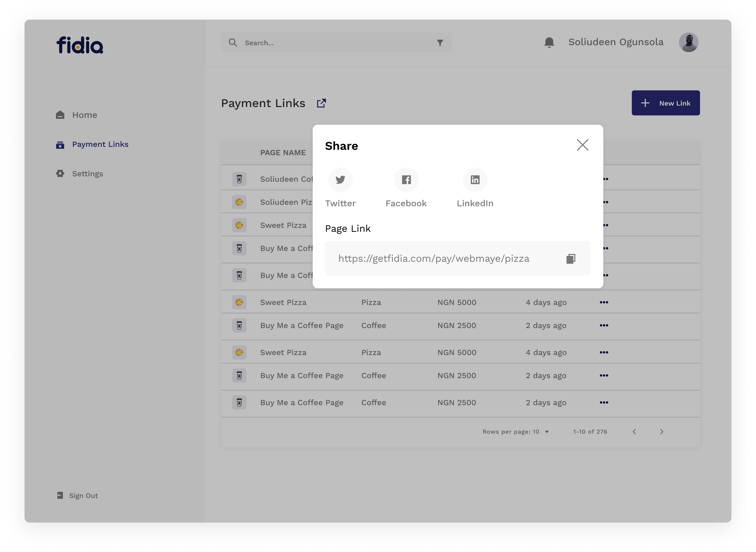Click the Sign Out icon
Viewport: 756px width, 552px height.
coord(60,495)
